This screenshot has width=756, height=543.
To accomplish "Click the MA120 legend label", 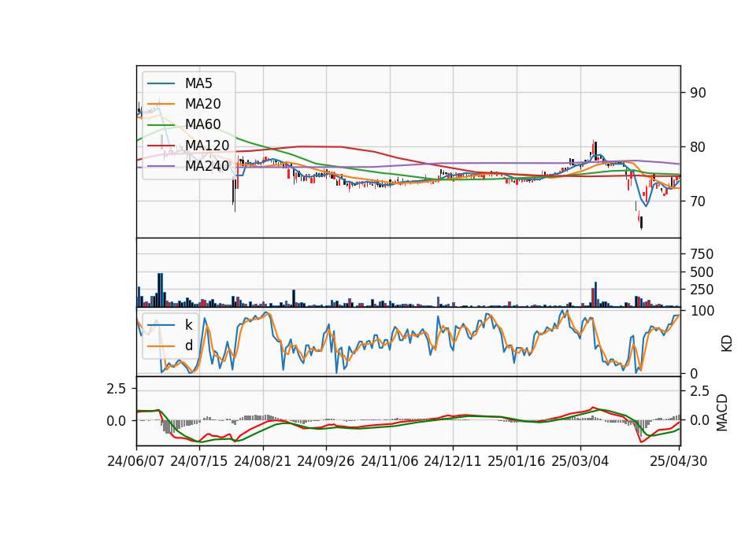I will coord(207,146).
